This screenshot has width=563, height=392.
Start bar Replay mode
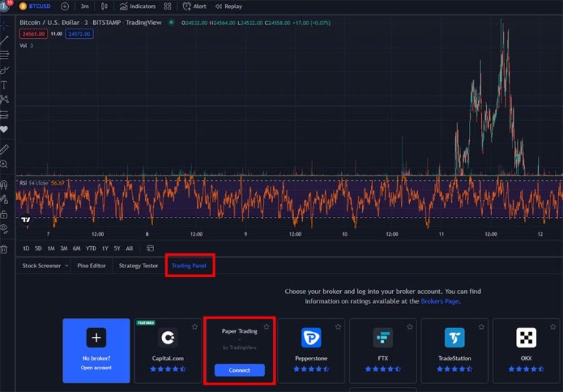click(228, 6)
